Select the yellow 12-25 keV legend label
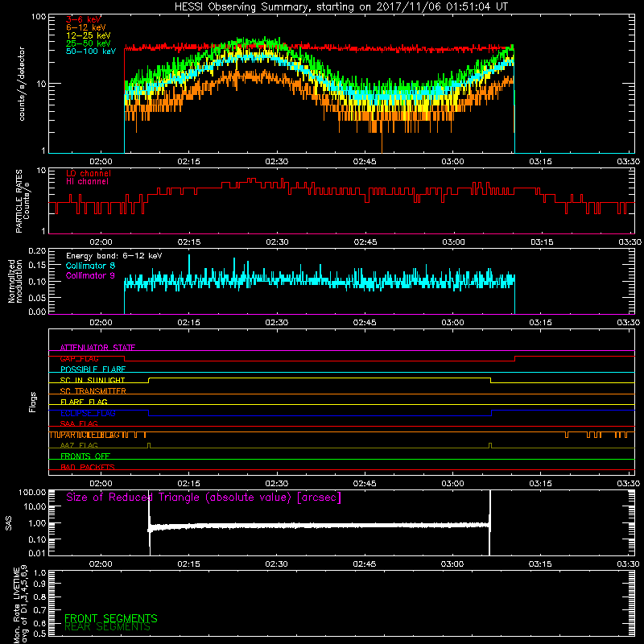 point(89,35)
